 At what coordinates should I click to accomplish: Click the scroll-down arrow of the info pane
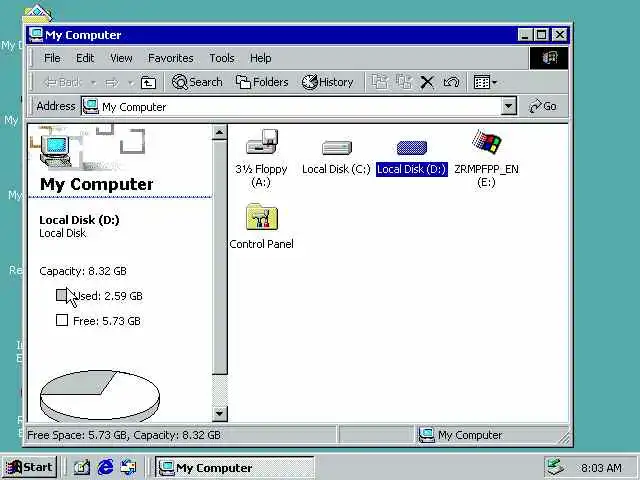click(x=219, y=414)
